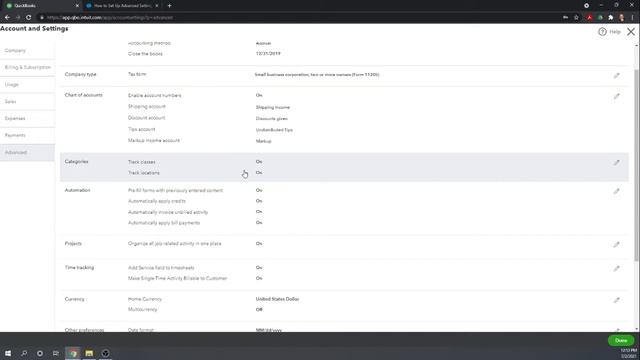
Task: Edit the Chart of accounts pencil icon
Action: (x=616, y=96)
